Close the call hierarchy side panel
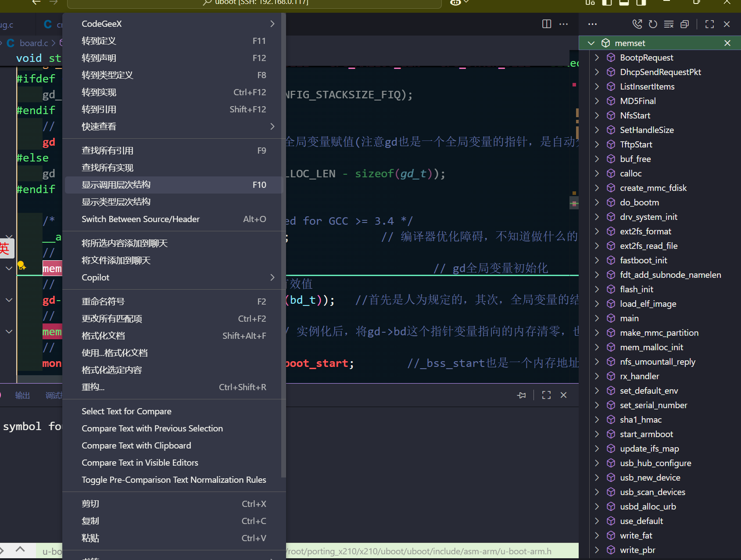This screenshot has height=560, width=741. (727, 24)
